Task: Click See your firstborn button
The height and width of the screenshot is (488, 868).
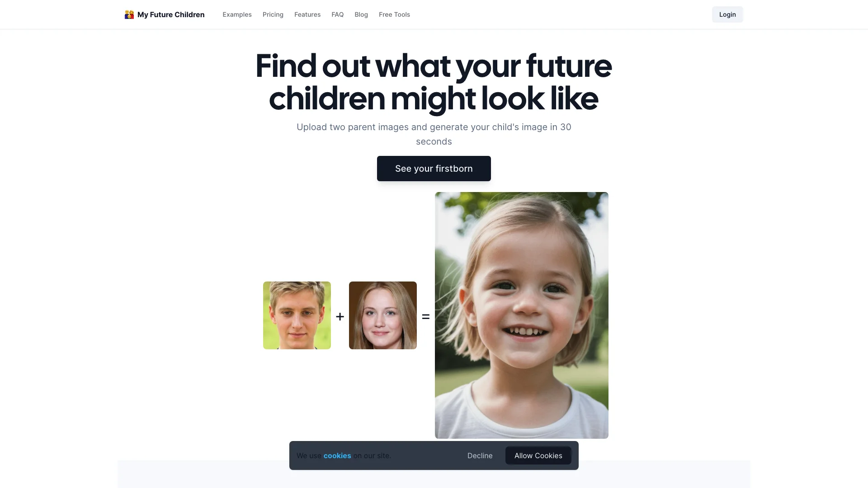Action: pos(434,168)
